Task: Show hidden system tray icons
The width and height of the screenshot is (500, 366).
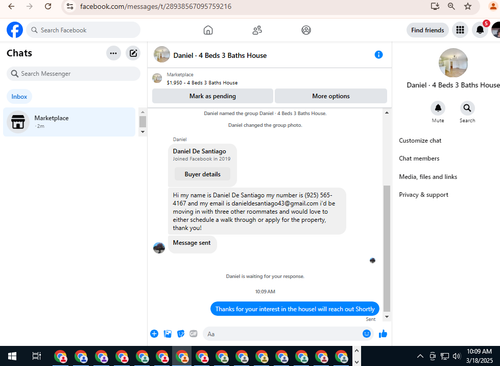Action: click(x=420, y=356)
